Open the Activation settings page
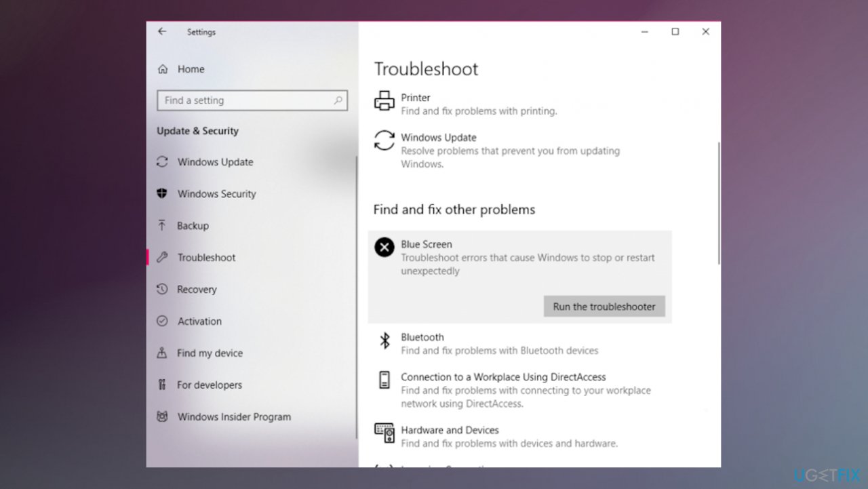The image size is (868, 489). (199, 321)
